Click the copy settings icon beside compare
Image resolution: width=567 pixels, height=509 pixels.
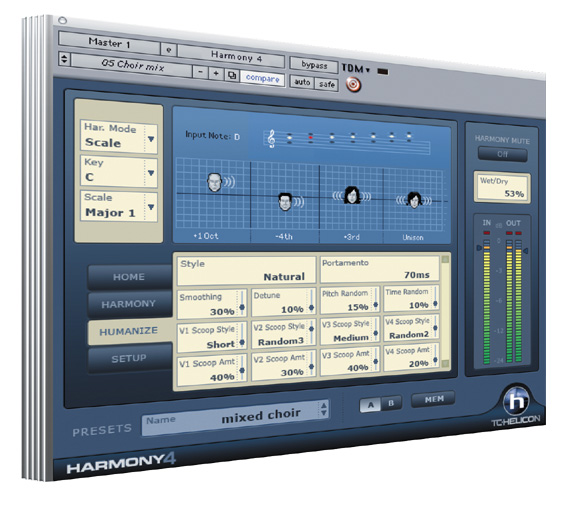point(232,75)
